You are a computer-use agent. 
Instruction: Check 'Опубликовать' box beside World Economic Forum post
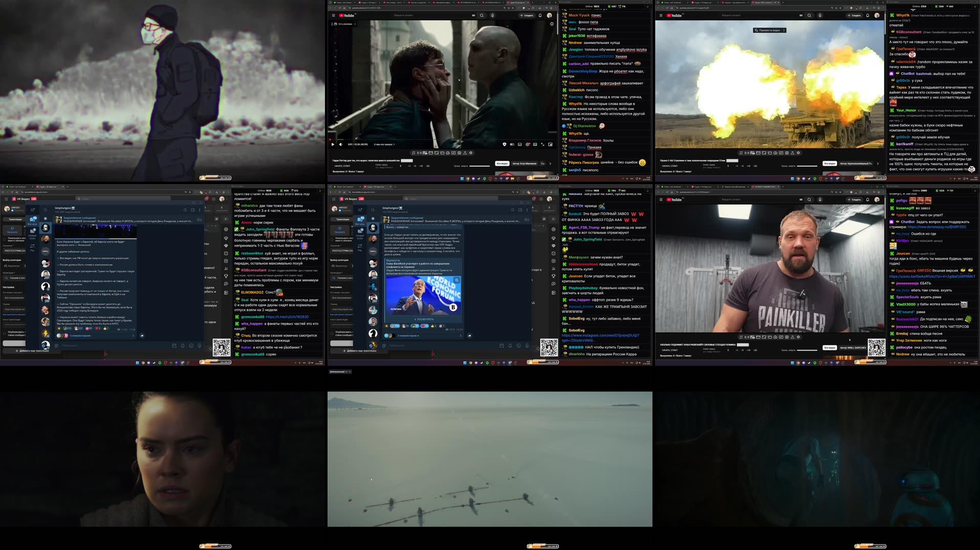pyautogui.click(x=332, y=333)
